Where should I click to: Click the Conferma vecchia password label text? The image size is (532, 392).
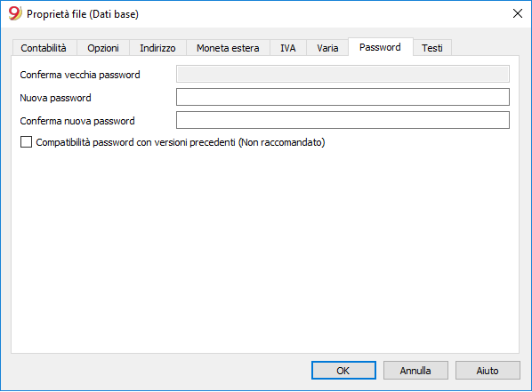[80, 75]
